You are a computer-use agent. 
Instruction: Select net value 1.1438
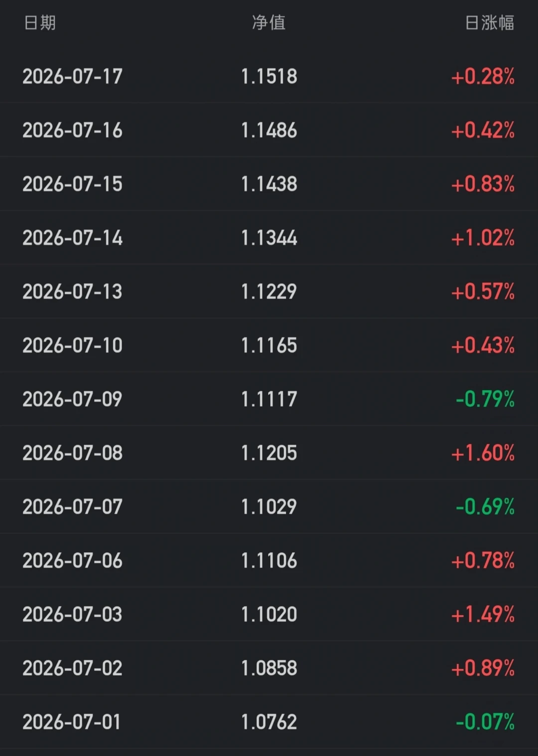[x=269, y=184]
